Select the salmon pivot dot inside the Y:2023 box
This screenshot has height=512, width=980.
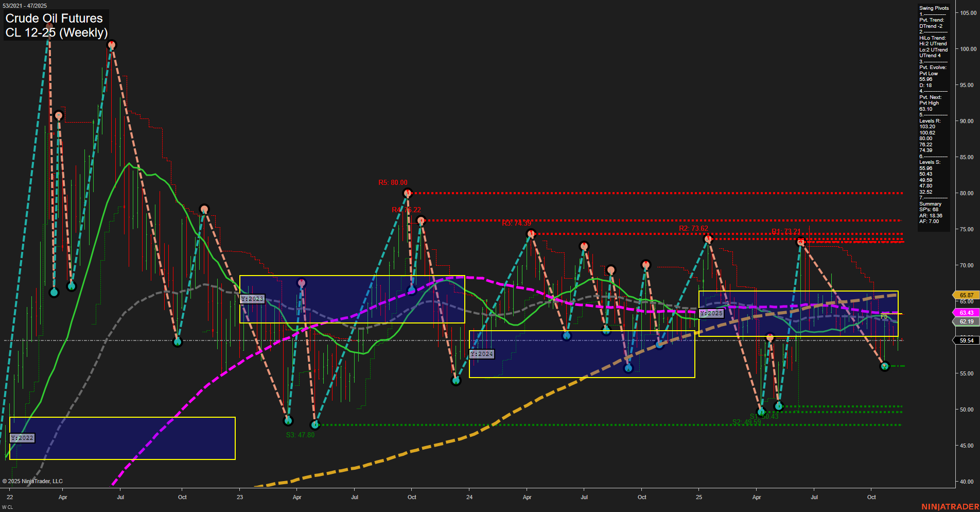(x=302, y=282)
